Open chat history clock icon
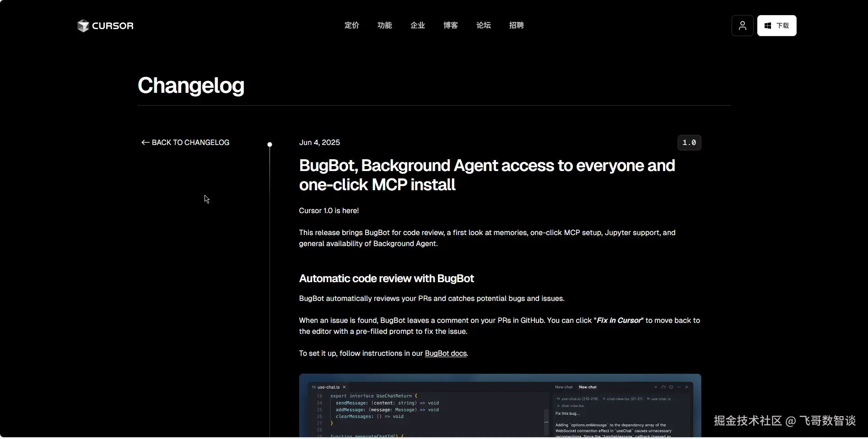 (x=671, y=387)
